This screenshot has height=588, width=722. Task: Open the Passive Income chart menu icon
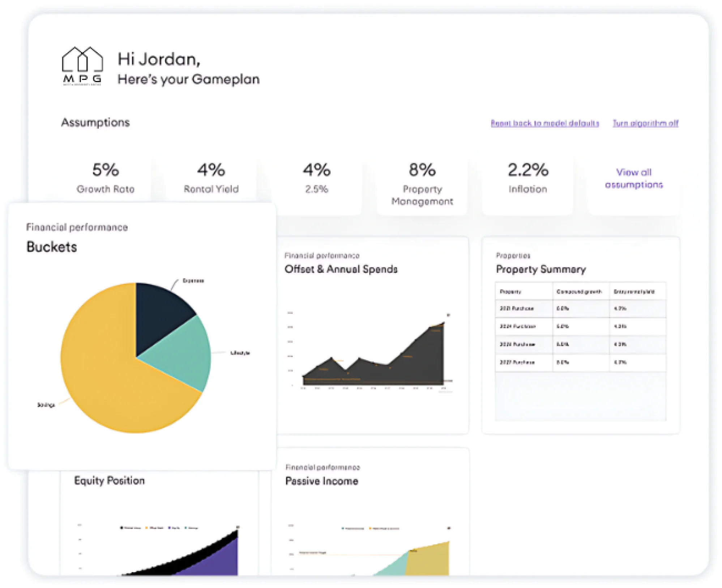click(449, 528)
